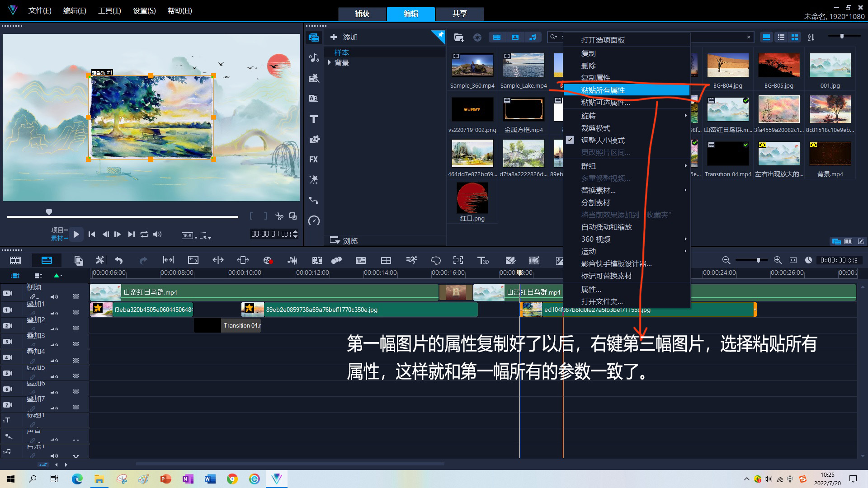Click the 浏览 button
868x488 pixels.
[x=344, y=240]
